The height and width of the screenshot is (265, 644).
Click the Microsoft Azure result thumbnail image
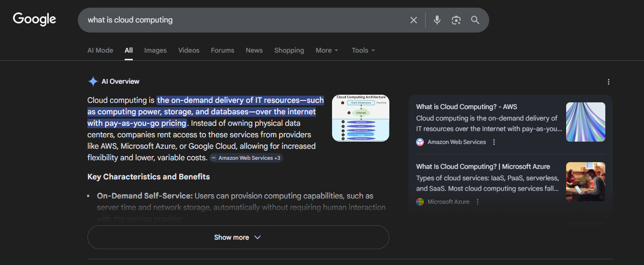(586, 182)
